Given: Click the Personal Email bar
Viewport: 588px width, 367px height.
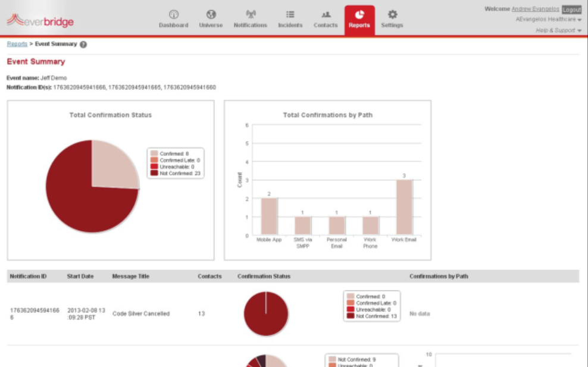Looking at the screenshot, I should click(x=337, y=226).
